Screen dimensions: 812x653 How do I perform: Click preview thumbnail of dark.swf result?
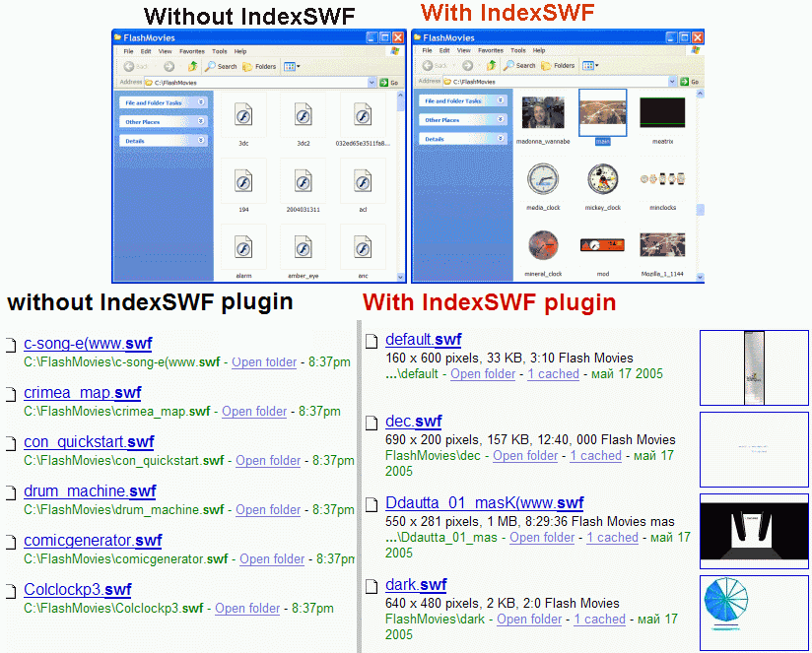pos(754,614)
